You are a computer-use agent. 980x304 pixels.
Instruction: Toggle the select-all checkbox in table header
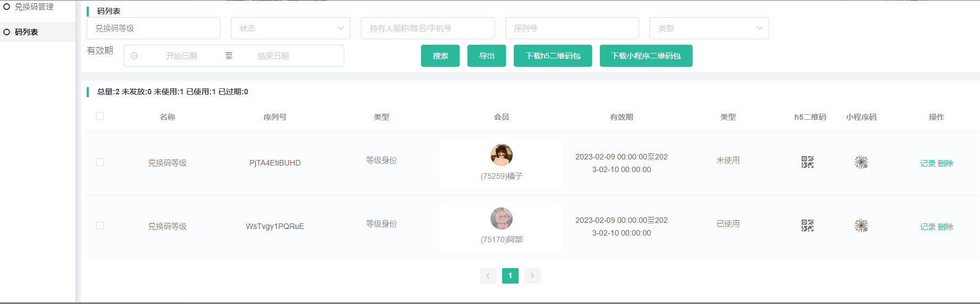[100, 116]
